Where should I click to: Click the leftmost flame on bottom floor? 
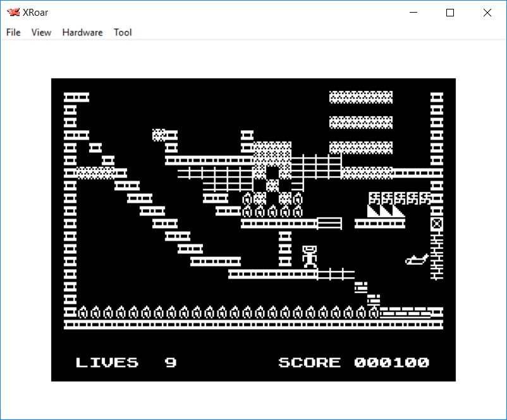pyautogui.click(x=82, y=312)
